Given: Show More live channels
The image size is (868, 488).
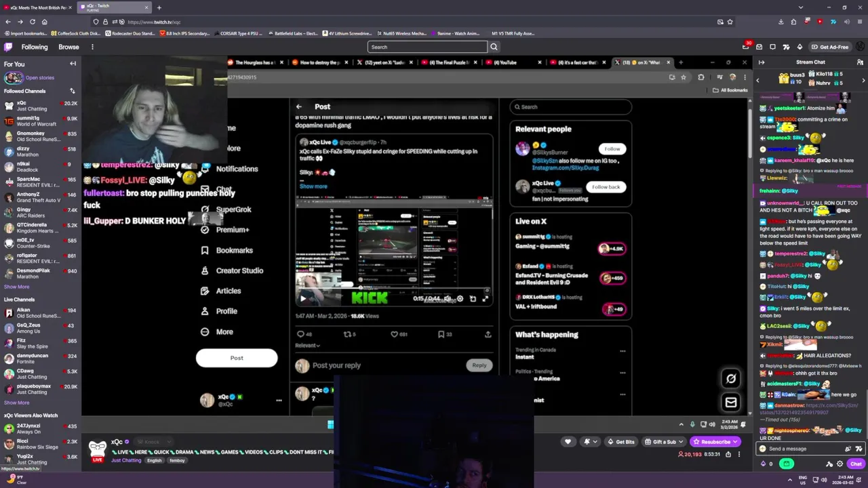Looking at the screenshot, I should point(16,403).
